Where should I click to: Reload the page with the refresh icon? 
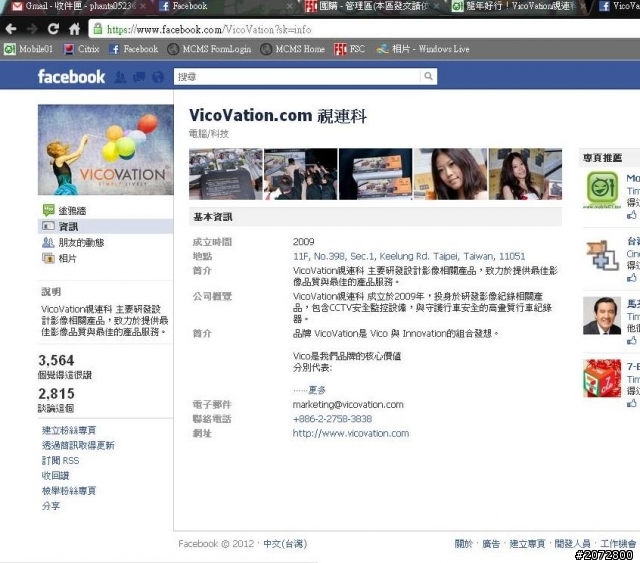click(53, 29)
